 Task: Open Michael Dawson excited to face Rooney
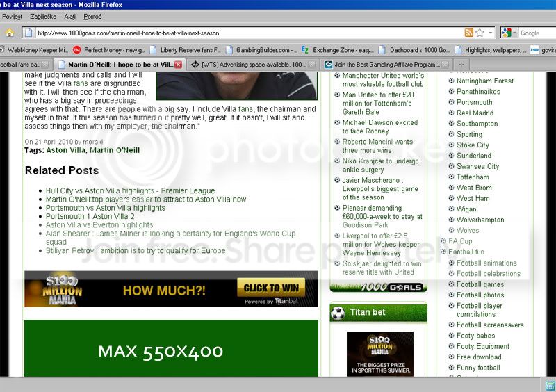point(379,126)
